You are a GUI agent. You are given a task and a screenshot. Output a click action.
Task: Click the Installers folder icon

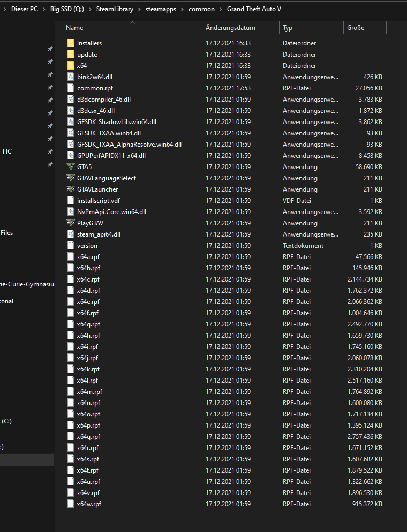tap(71, 43)
